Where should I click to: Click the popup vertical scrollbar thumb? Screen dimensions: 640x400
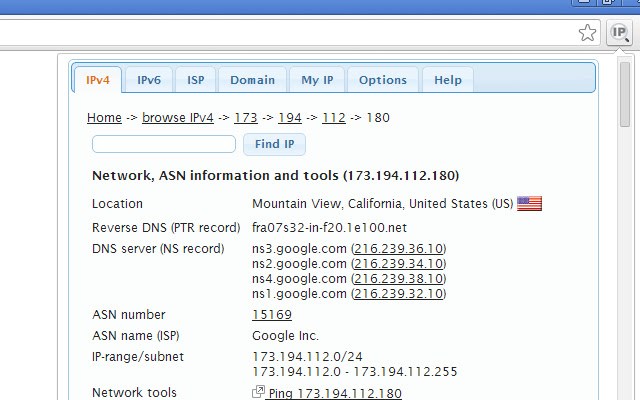624,94
